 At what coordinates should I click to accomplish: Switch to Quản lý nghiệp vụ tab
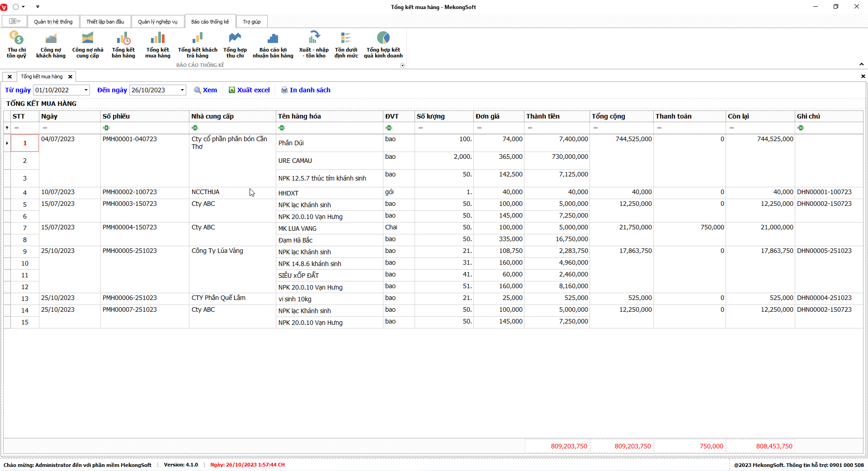(x=157, y=22)
